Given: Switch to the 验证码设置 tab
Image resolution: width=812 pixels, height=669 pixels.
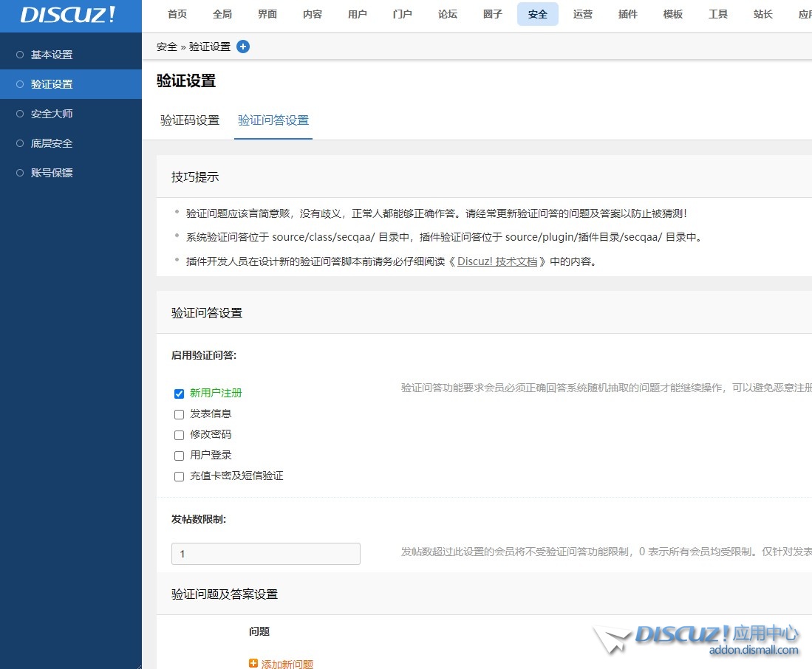Looking at the screenshot, I should tap(189, 119).
